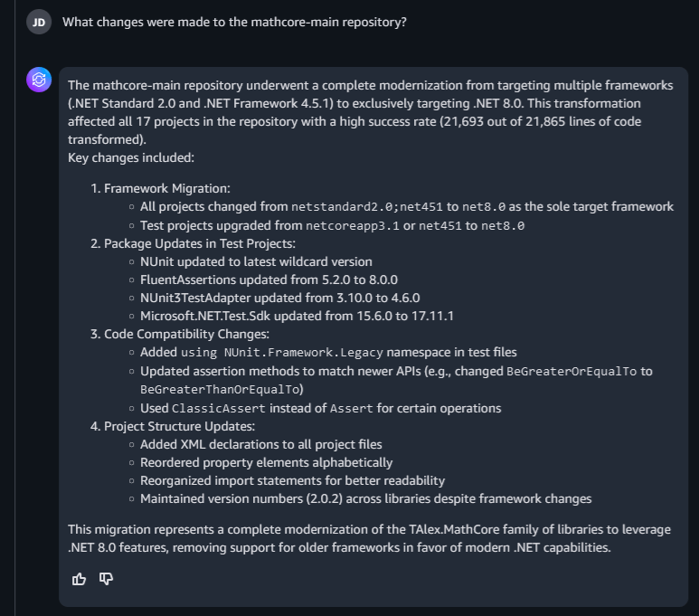The height and width of the screenshot is (616, 699).
Task: Click the "Package Updates in Test Projects" heading
Action: point(205,243)
